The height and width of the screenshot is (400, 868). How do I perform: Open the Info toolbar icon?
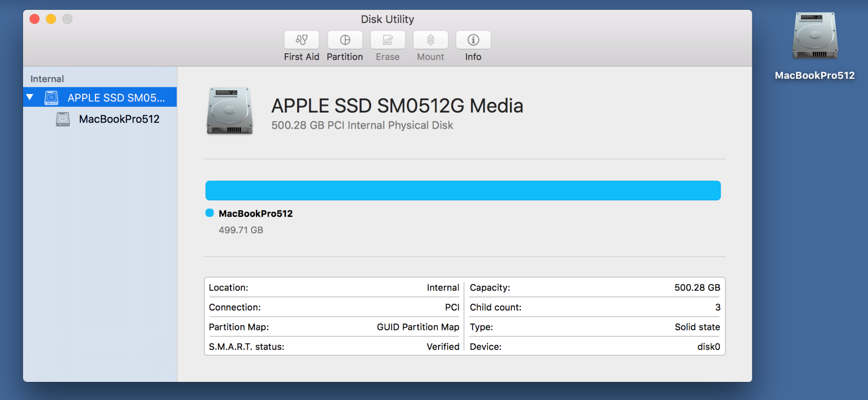(x=473, y=40)
